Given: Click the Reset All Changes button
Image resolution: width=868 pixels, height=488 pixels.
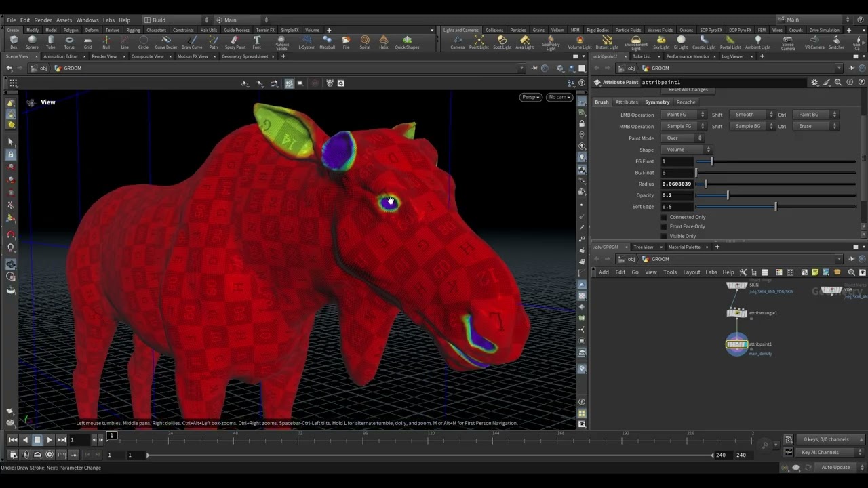Looking at the screenshot, I should [688, 90].
